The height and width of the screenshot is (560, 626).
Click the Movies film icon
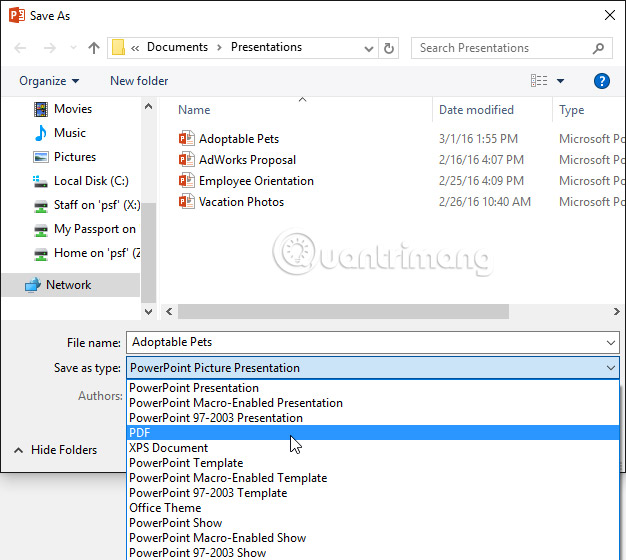[41, 109]
